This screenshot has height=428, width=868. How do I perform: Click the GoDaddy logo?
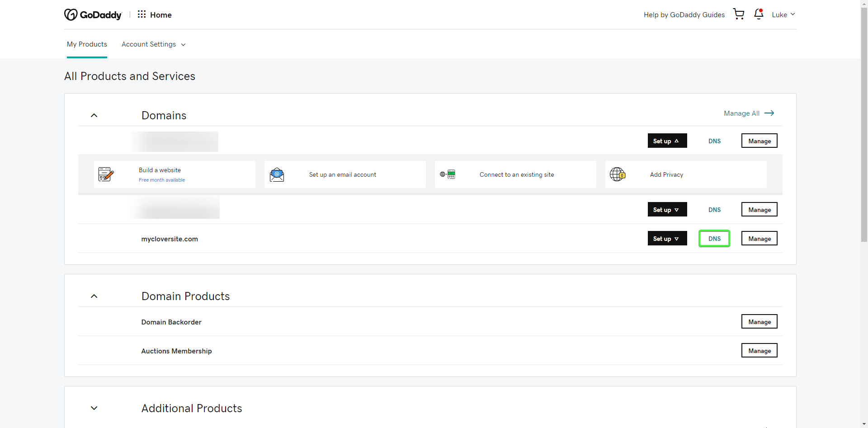pos(93,15)
